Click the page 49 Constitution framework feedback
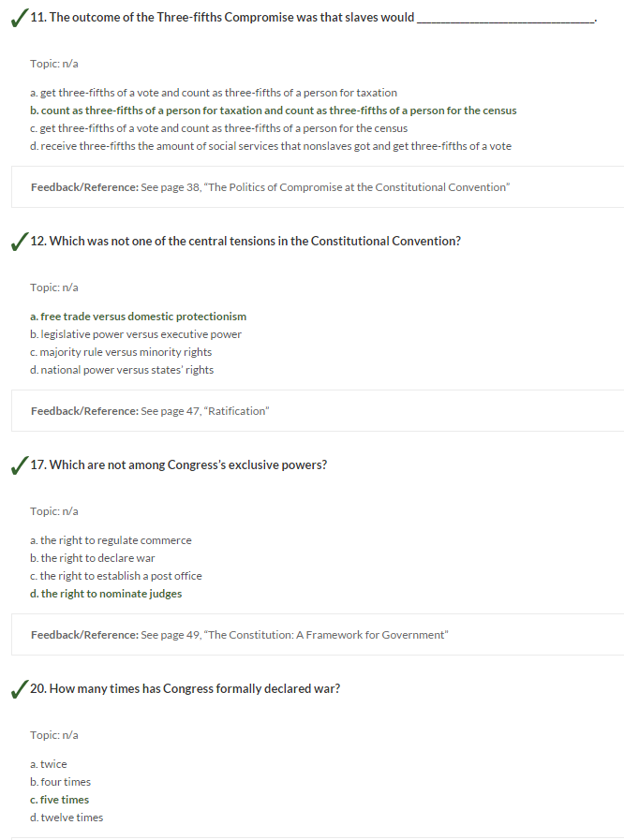 coord(318,635)
